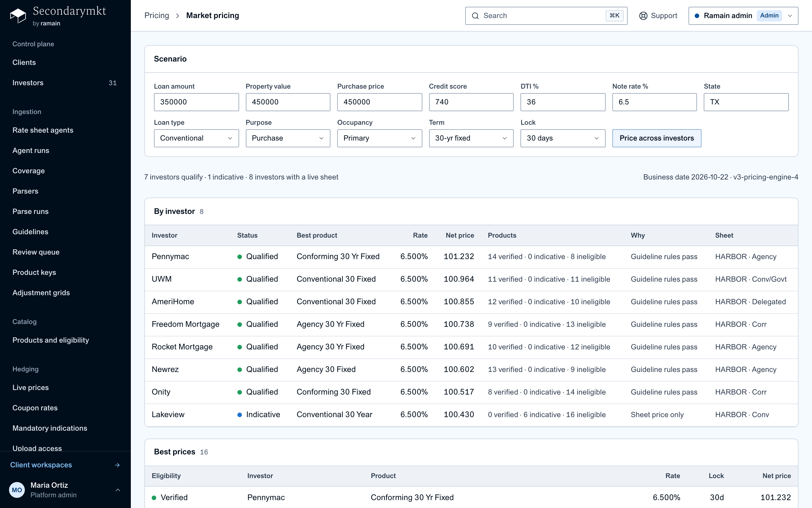Click the breadcrumb chevron separator

(178, 16)
